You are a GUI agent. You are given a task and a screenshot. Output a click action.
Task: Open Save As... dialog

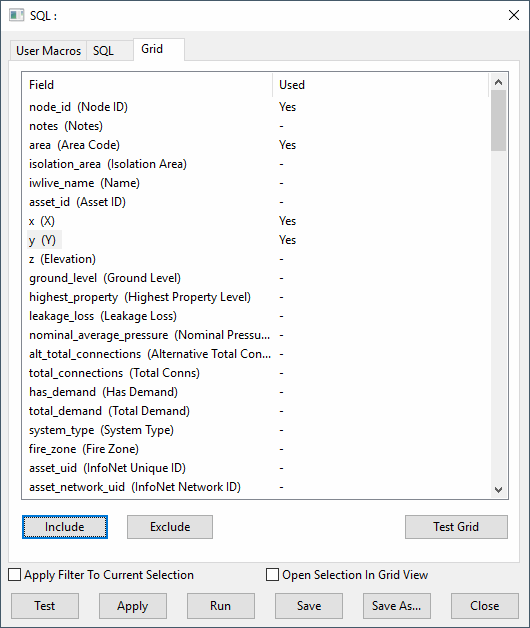pyautogui.click(x=397, y=606)
